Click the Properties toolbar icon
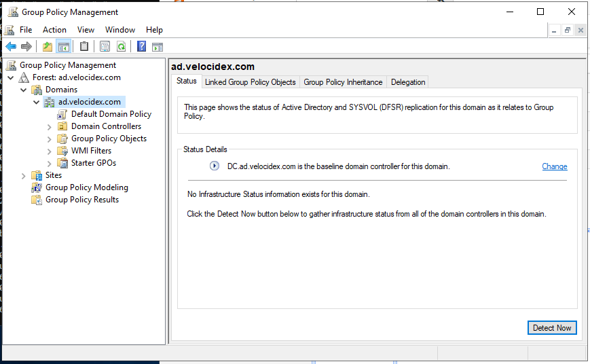The height and width of the screenshot is (364, 590). coord(105,47)
